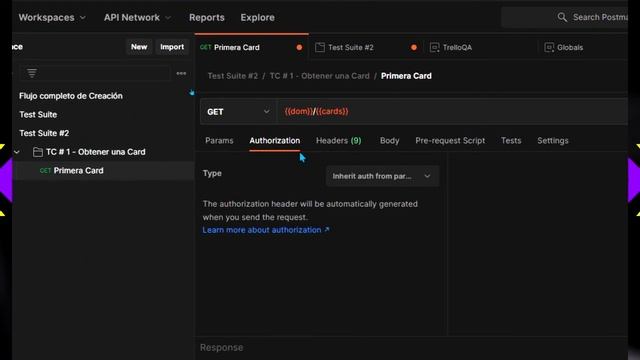Click Primera Card name in breadcrumb
The width and height of the screenshot is (640, 360).
coord(406,76)
